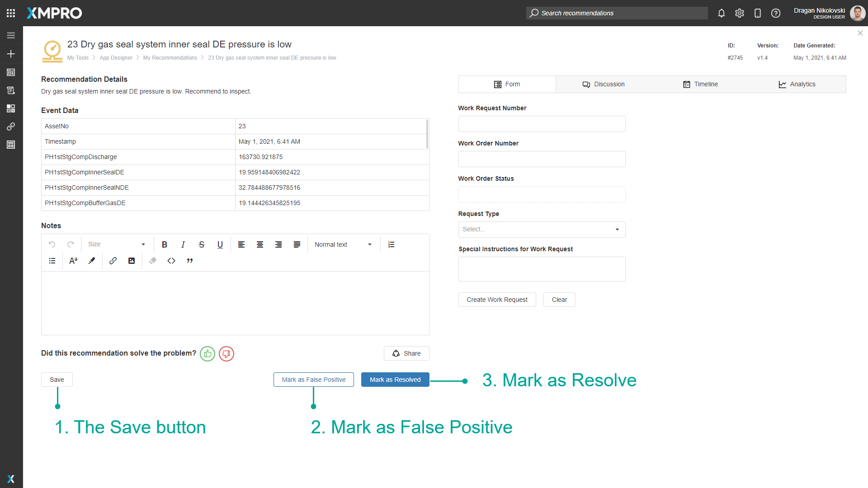Viewport: 868px width, 488px height.
Task: Click the highlighter color tool icon
Action: coord(92,261)
